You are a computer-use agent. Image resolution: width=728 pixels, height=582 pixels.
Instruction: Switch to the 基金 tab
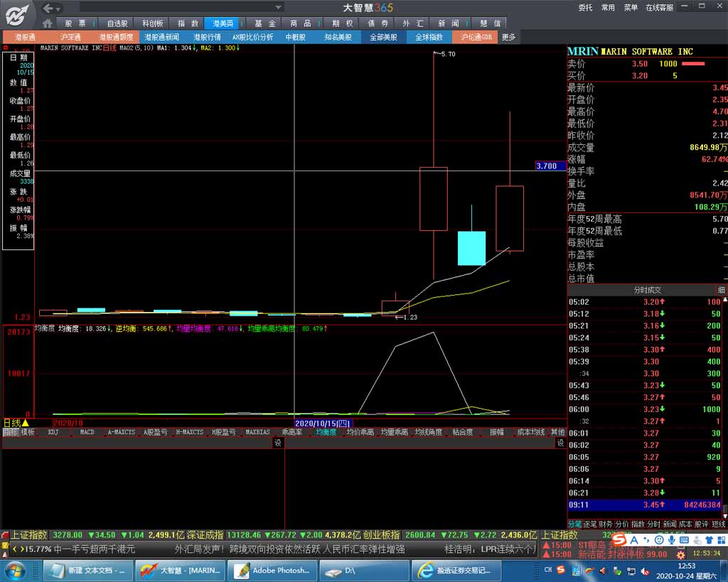(x=265, y=23)
